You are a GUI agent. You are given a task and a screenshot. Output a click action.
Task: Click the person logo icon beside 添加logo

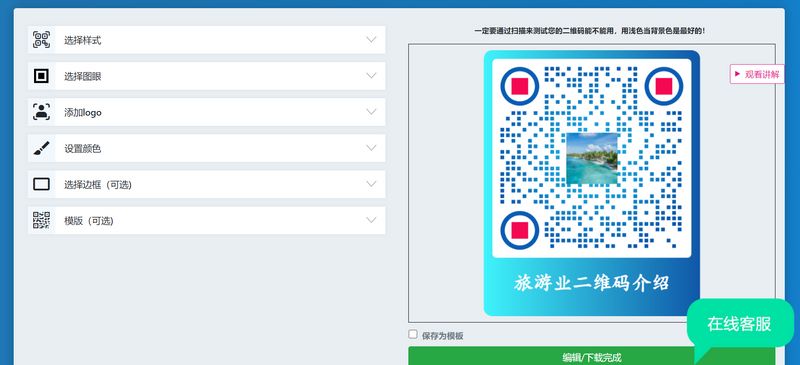click(x=41, y=112)
